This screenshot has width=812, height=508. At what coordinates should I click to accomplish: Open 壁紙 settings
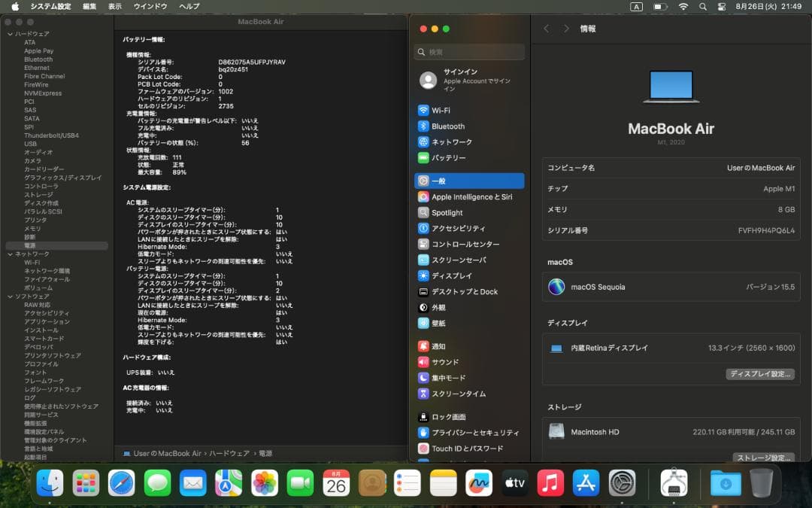pos(469,324)
